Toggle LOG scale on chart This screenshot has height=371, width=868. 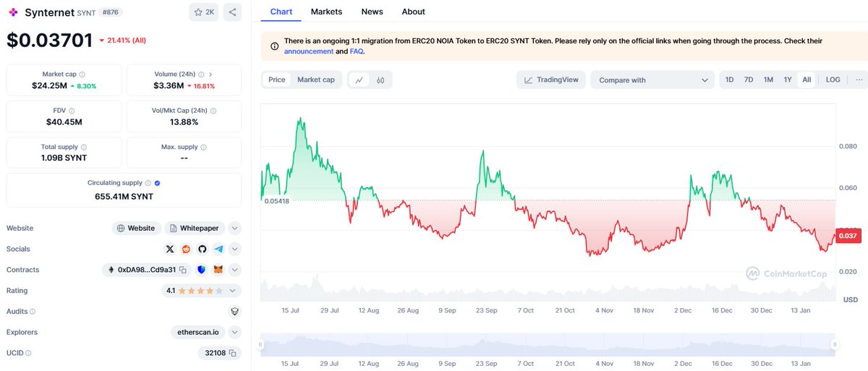(x=833, y=80)
